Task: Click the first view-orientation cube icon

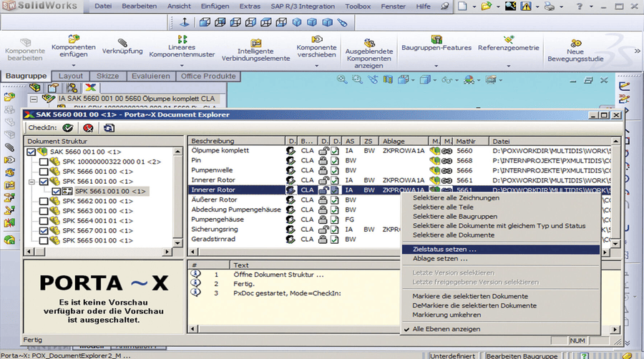Action: [x=205, y=22]
